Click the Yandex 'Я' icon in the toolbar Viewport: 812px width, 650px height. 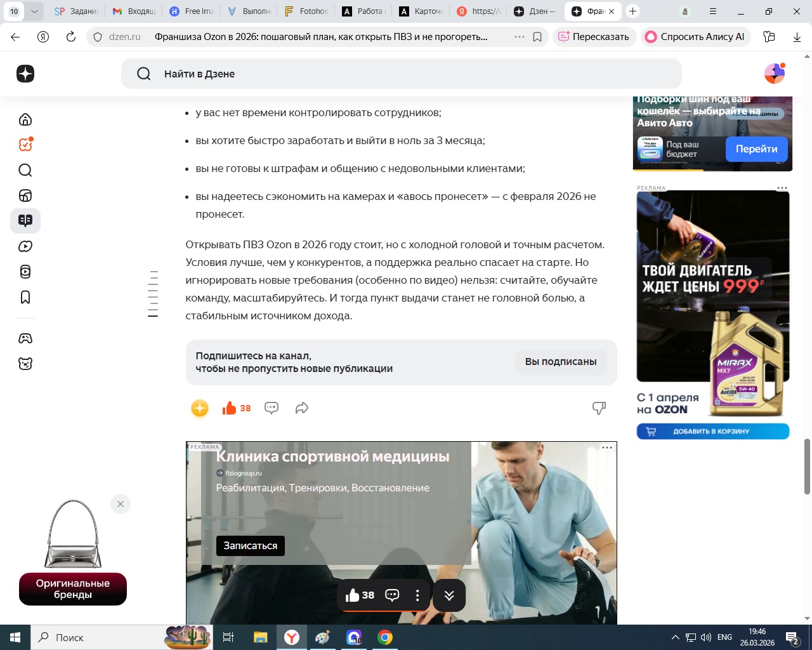click(43, 37)
